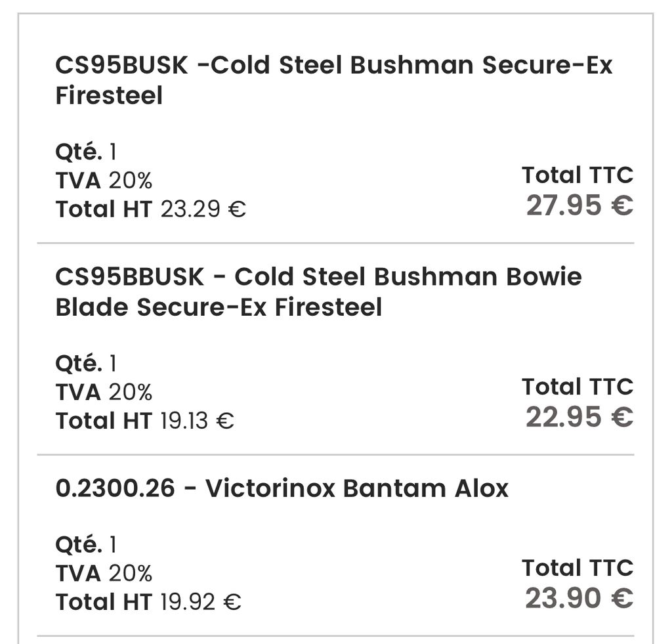Click the Total TTC label above 27.95 €
Screen dimensions: 672x644
coord(577,175)
